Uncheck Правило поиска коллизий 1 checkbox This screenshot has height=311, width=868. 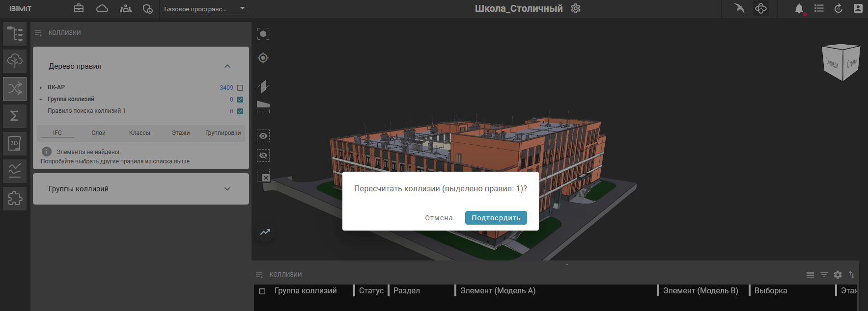point(240,111)
